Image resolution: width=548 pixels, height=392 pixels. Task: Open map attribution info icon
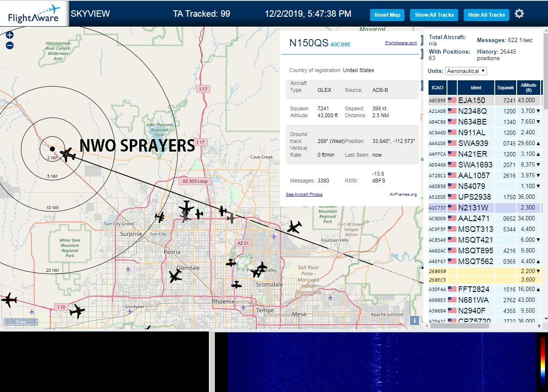click(414, 320)
